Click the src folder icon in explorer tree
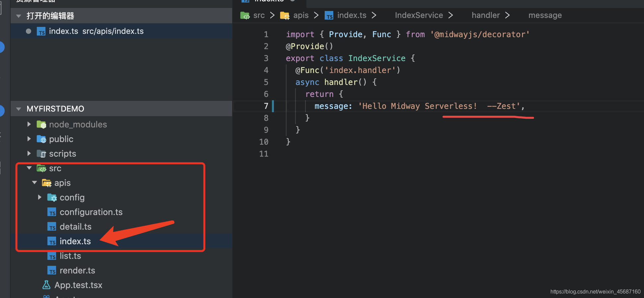 41,168
